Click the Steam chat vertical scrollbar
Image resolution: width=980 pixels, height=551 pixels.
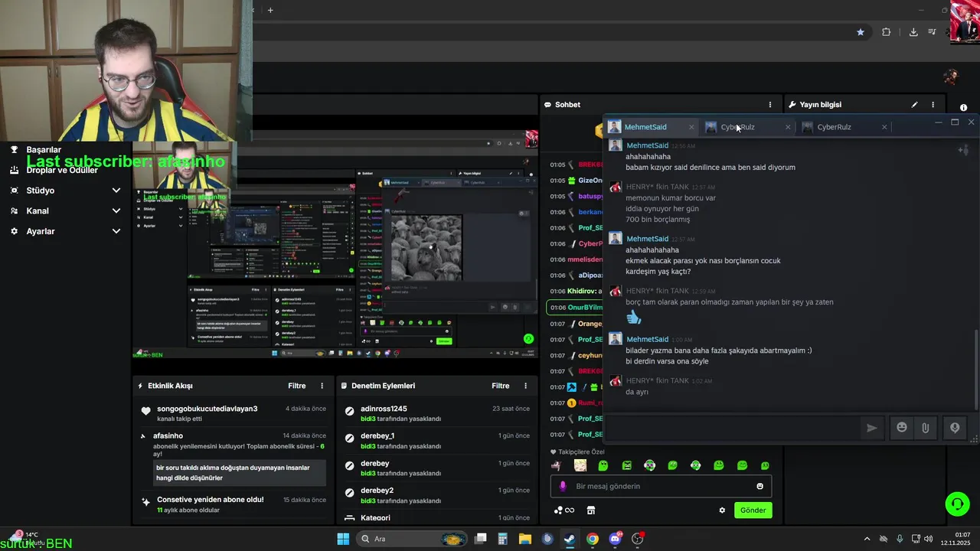click(x=975, y=370)
